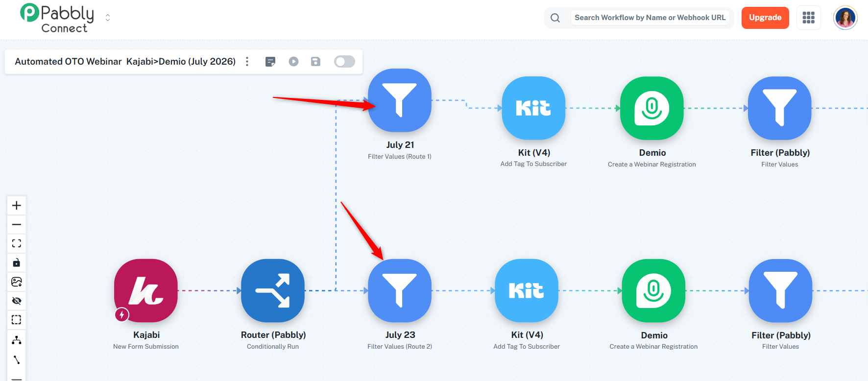The width and height of the screenshot is (868, 381).
Task: Click the zoom out minus control
Action: tap(17, 224)
